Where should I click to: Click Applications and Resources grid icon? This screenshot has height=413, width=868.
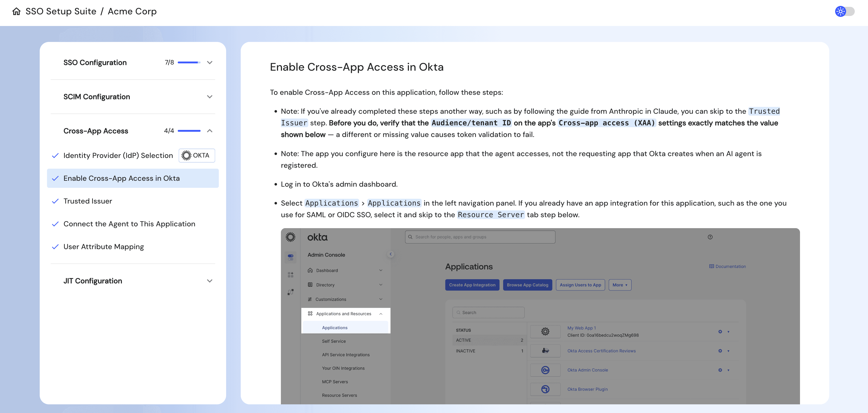(x=310, y=314)
